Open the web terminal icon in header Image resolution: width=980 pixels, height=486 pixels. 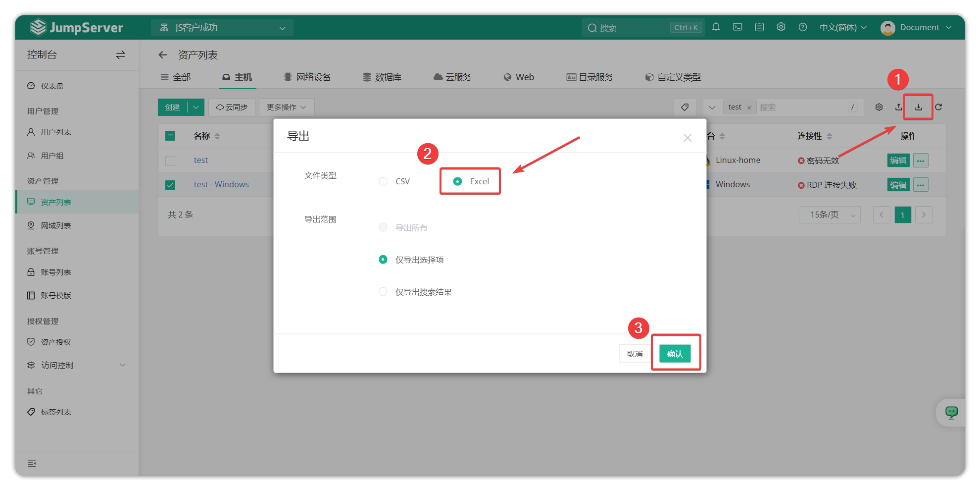pos(737,27)
